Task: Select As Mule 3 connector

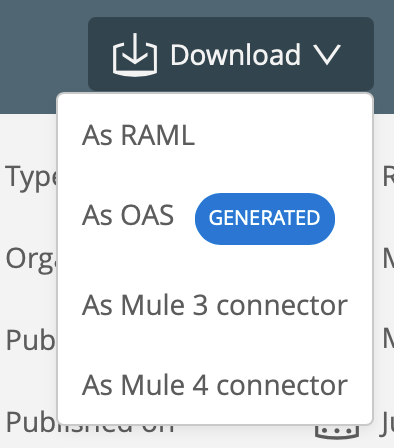Action: [215, 305]
